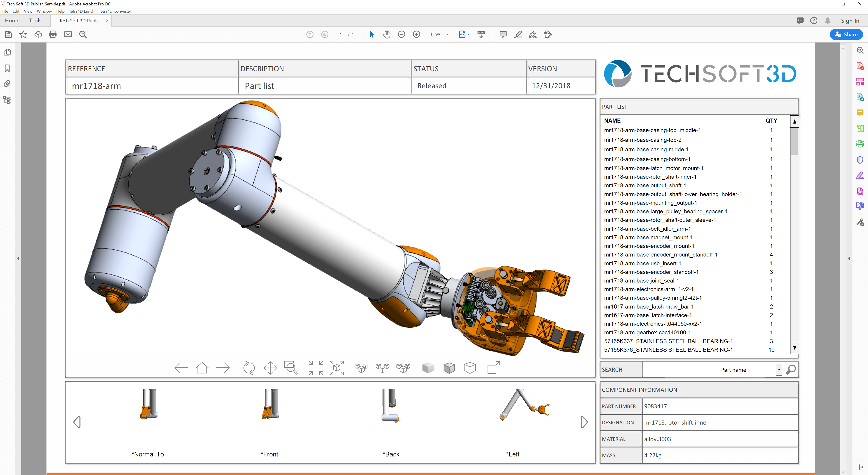The width and height of the screenshot is (868, 475).
Task: Open the Part name search dropdown
Action: pos(779,370)
